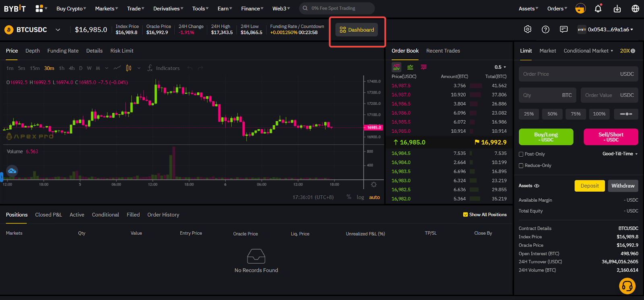This screenshot has height=300, width=644.
Task: Click the Deposit button
Action: click(x=590, y=186)
